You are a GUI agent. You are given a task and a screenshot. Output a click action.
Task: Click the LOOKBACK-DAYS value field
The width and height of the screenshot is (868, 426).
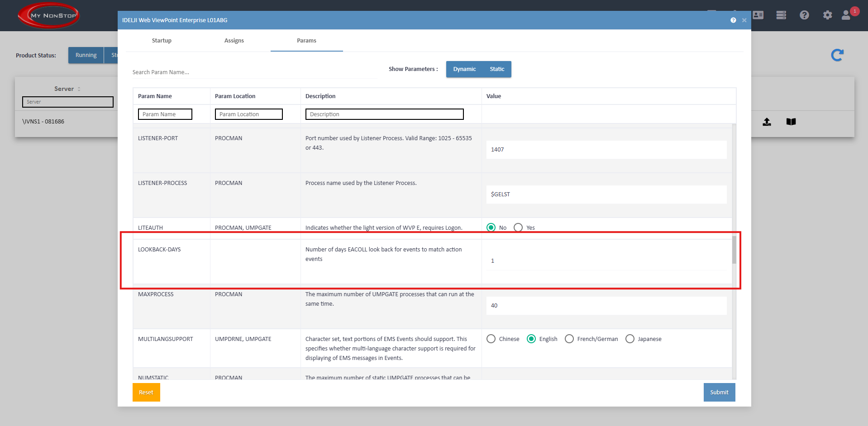pyautogui.click(x=606, y=261)
